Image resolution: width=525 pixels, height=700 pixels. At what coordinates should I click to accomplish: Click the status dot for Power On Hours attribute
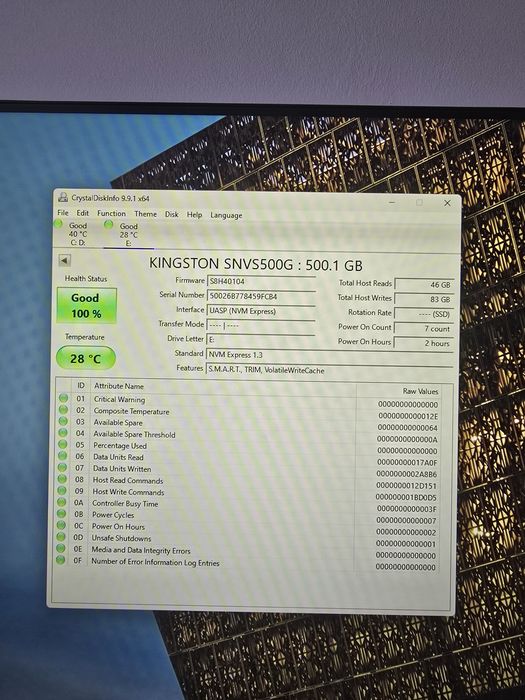pyautogui.click(x=61, y=525)
